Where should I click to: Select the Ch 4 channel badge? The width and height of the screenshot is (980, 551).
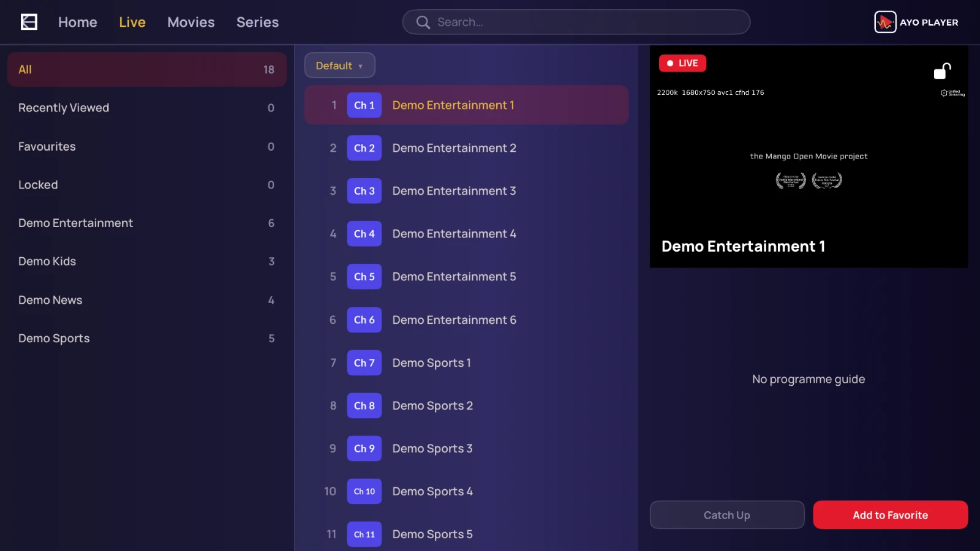pyautogui.click(x=364, y=234)
